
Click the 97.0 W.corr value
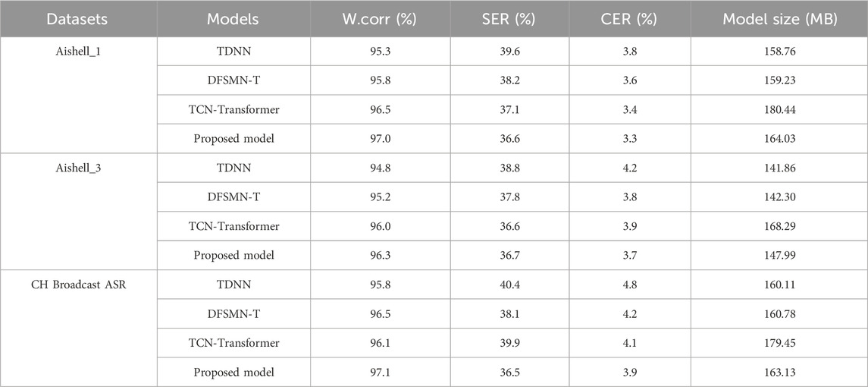(380, 139)
